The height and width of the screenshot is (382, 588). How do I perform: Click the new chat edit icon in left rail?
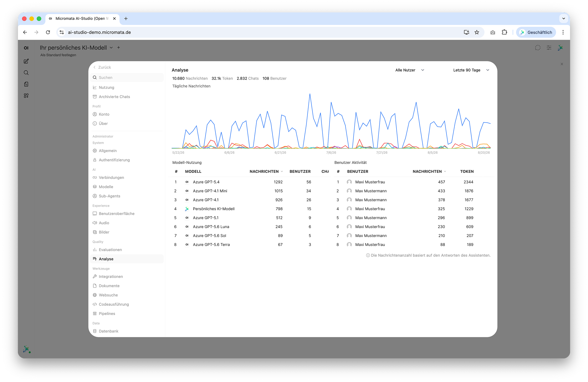[x=26, y=61]
